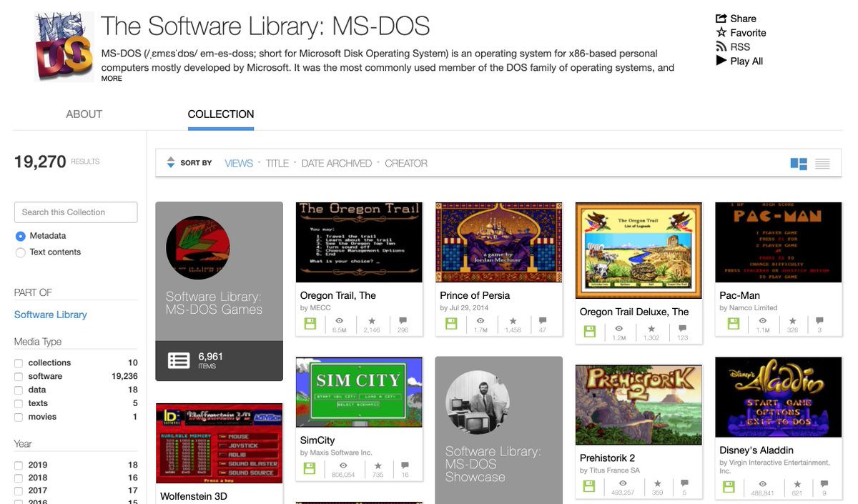Click the Favorite star icon
Screen dimensions: 858x504
[721, 33]
